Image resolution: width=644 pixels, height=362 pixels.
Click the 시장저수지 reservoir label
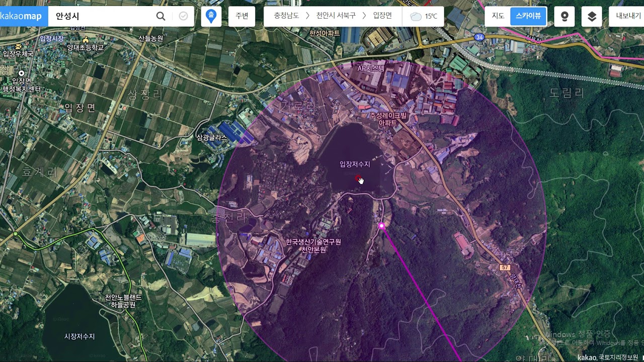tap(79, 336)
